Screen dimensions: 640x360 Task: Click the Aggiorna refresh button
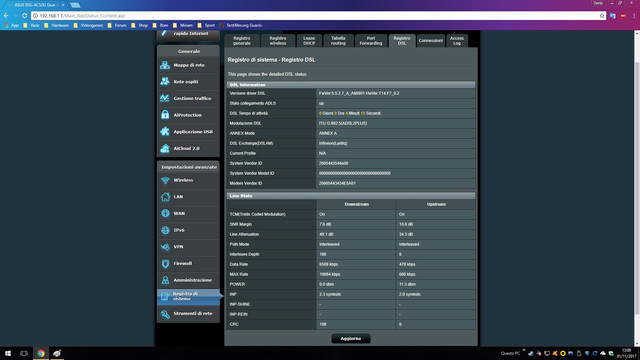pyautogui.click(x=351, y=338)
